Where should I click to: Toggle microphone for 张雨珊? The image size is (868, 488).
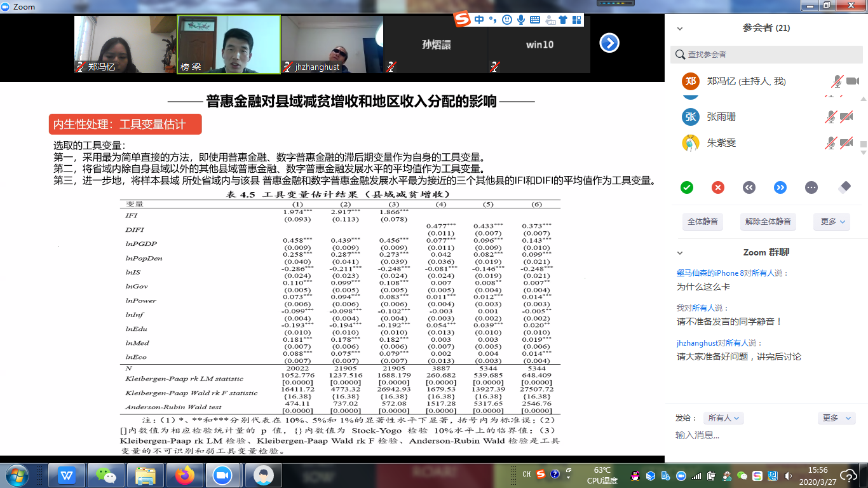830,117
